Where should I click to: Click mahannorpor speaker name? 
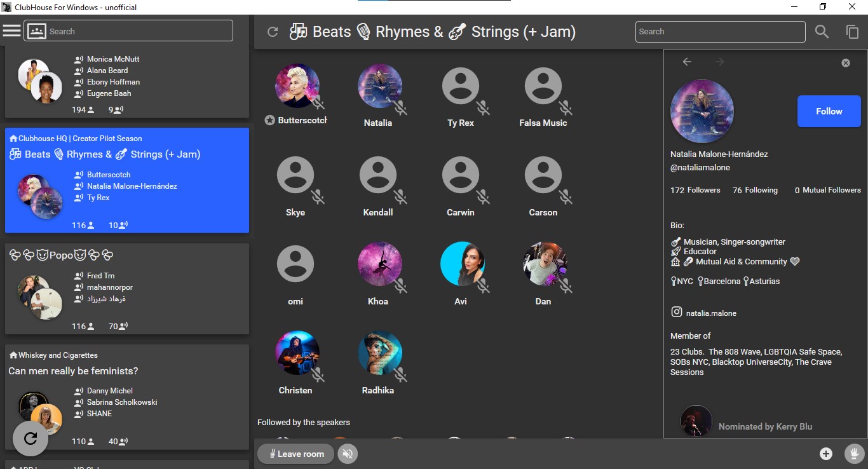click(x=110, y=287)
